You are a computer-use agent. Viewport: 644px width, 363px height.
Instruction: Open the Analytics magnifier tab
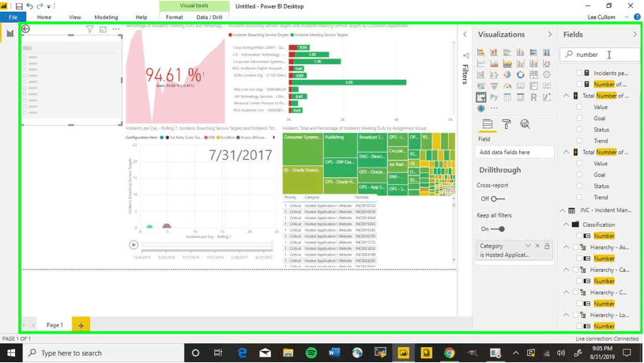(525, 124)
